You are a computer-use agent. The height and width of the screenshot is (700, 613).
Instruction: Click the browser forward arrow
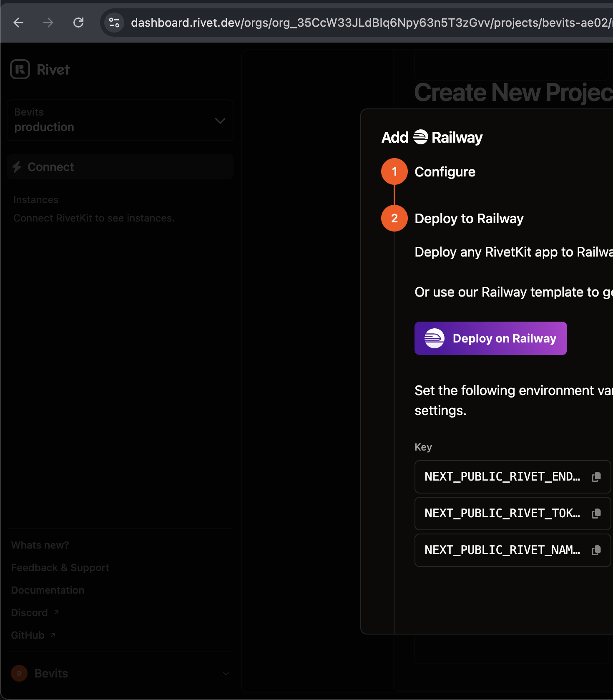[x=48, y=23]
